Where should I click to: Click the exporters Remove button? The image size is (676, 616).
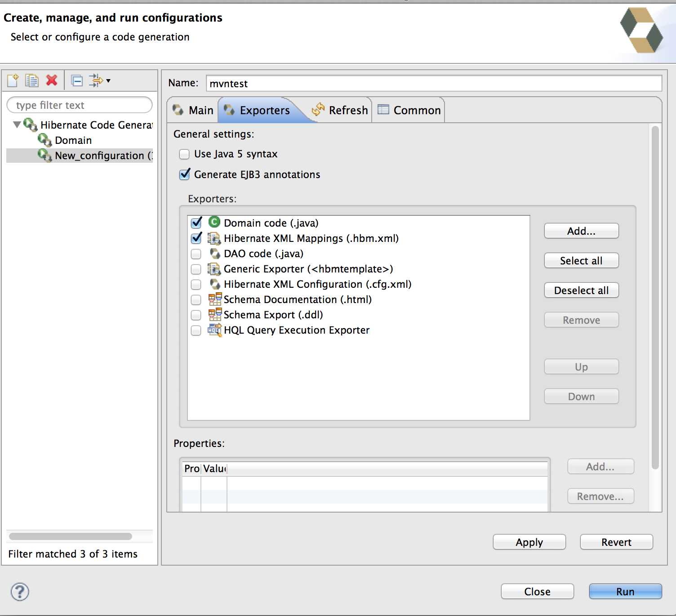click(581, 320)
